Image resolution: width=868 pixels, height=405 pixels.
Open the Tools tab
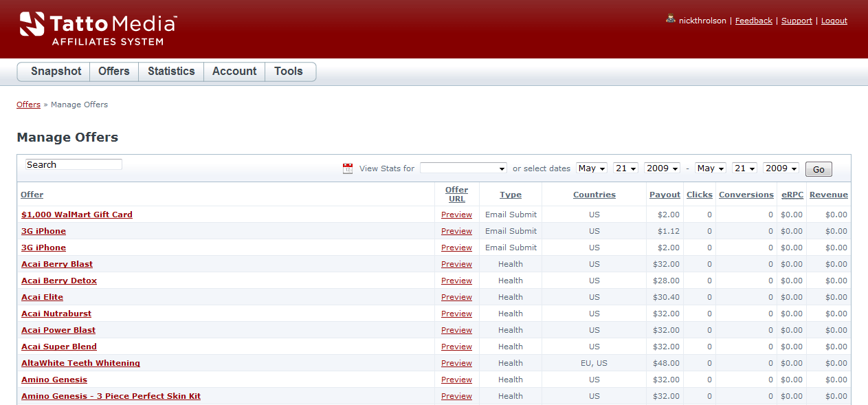tap(289, 72)
